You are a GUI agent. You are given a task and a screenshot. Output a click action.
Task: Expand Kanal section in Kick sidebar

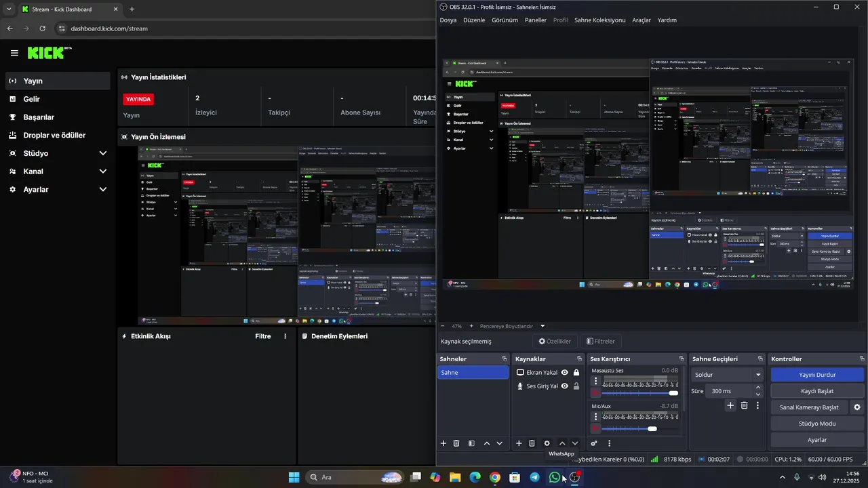[103, 171]
